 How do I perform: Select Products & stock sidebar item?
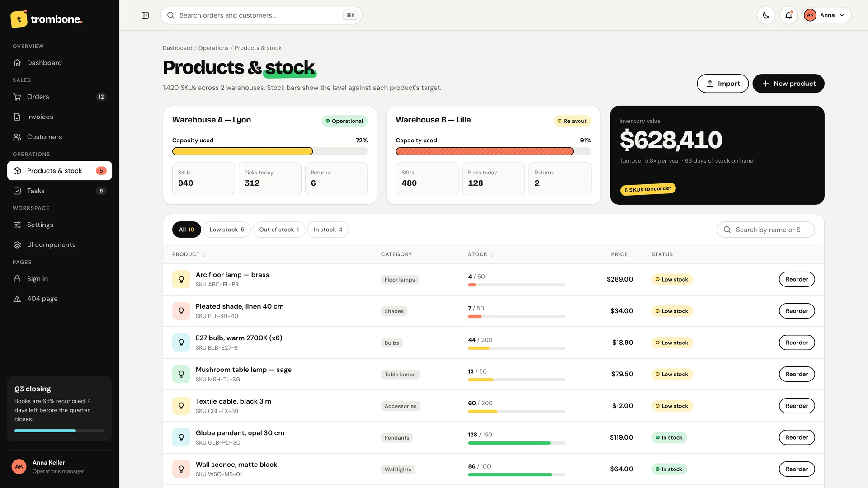tap(60, 171)
